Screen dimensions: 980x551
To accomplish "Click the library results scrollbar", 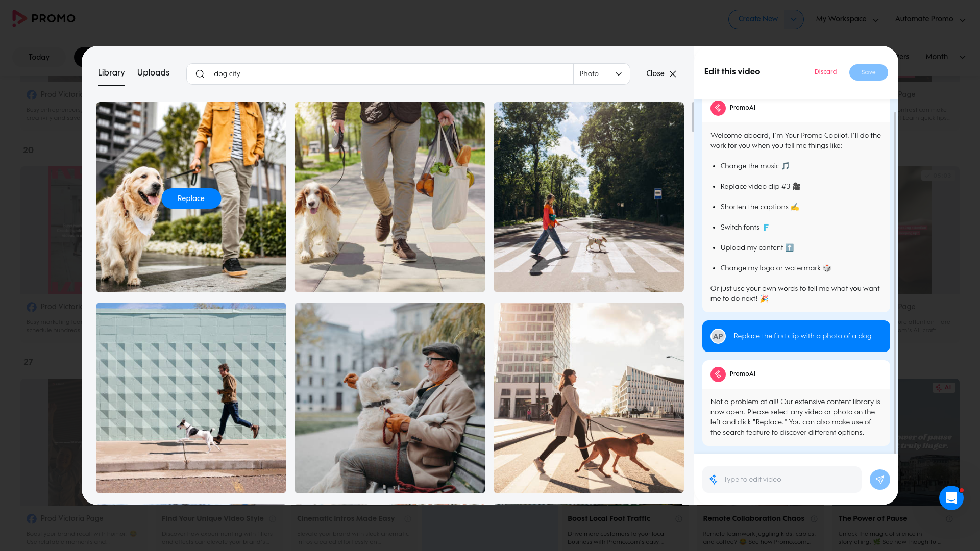I will pyautogui.click(x=693, y=117).
